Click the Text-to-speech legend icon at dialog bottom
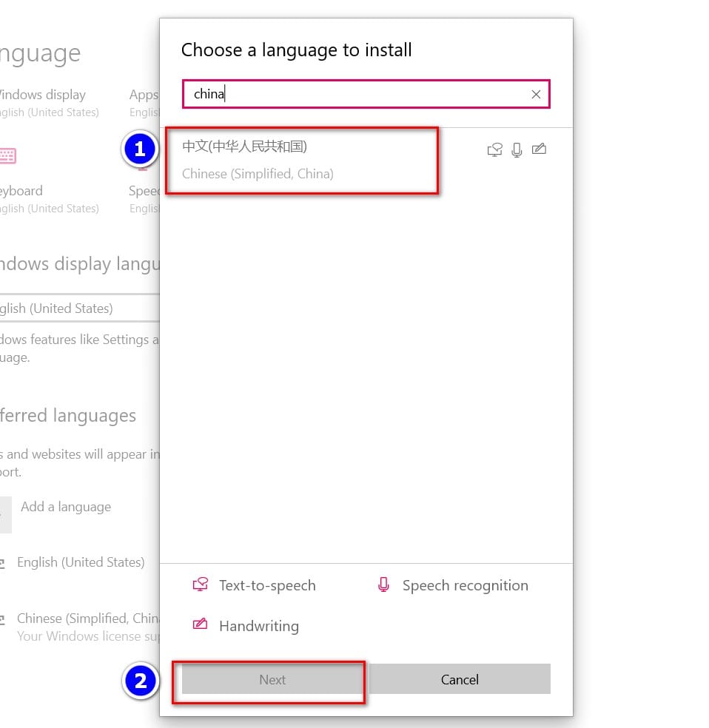This screenshot has height=728, width=709. (200, 584)
